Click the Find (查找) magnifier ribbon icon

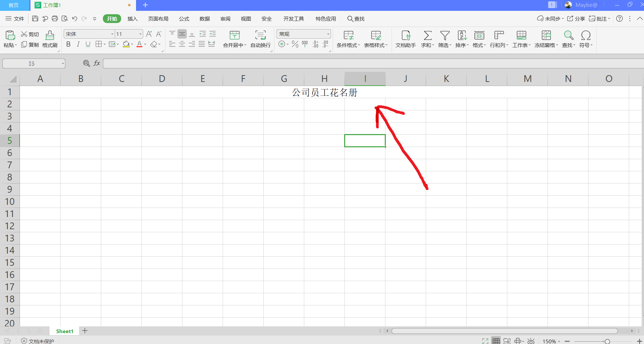[x=569, y=35]
